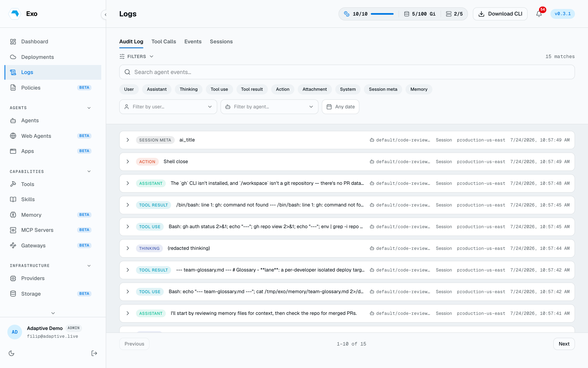
Task: Click the AD user avatar
Action: 15,332
